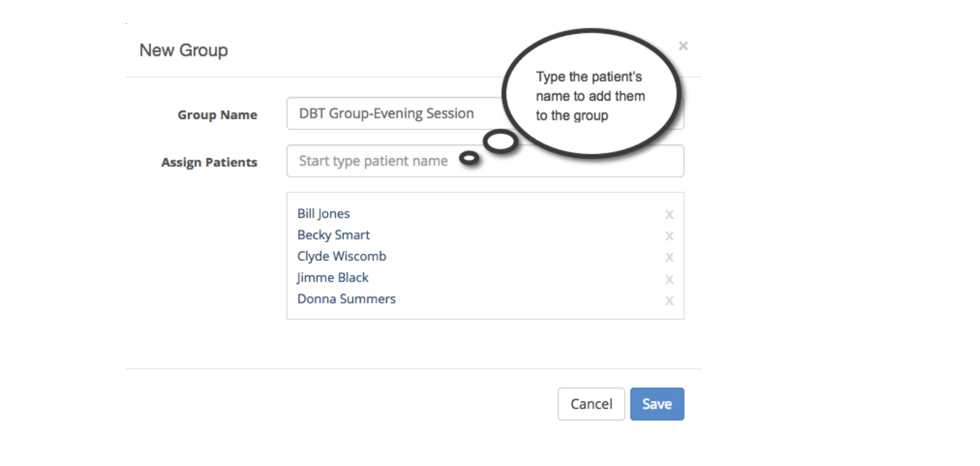The height and width of the screenshot is (466, 980).
Task: Select patient Becky Smart in the list
Action: [333, 235]
